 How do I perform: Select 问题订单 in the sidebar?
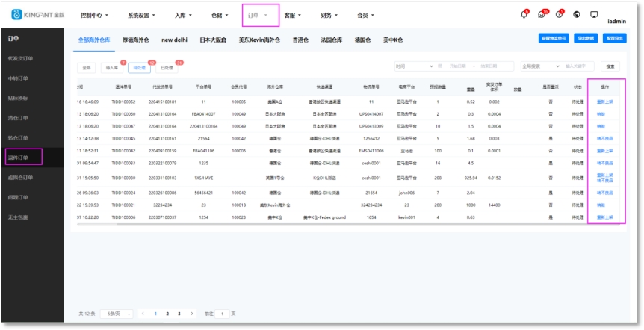18,198
